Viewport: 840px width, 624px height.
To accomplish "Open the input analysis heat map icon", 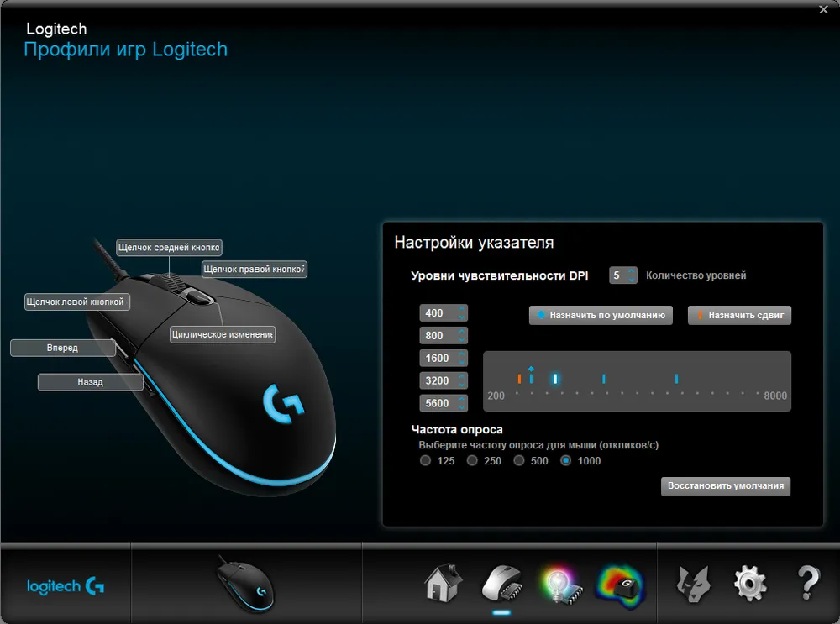I will [x=621, y=586].
